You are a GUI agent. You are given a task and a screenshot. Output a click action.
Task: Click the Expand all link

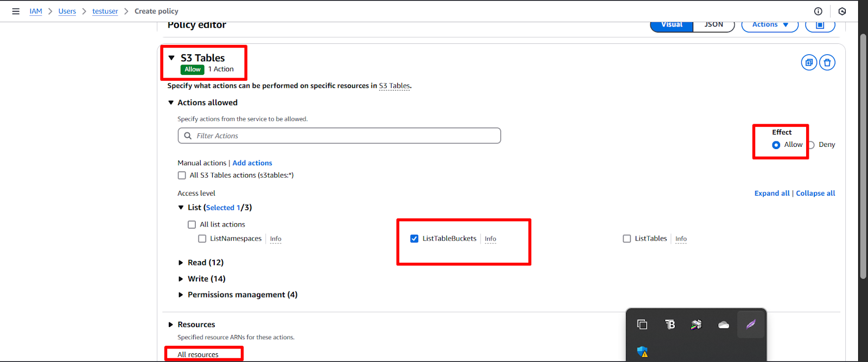(772, 193)
